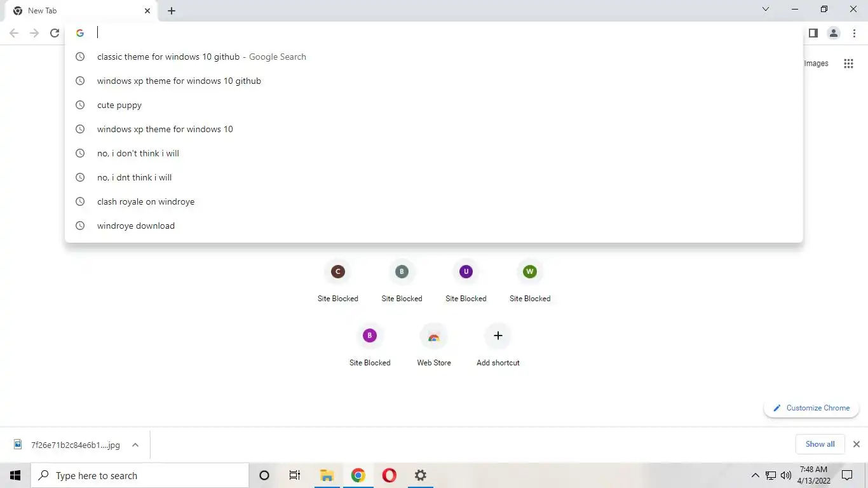Expand options for the downloaded jpg
Image resolution: width=868 pixels, height=488 pixels.
pos(135,445)
